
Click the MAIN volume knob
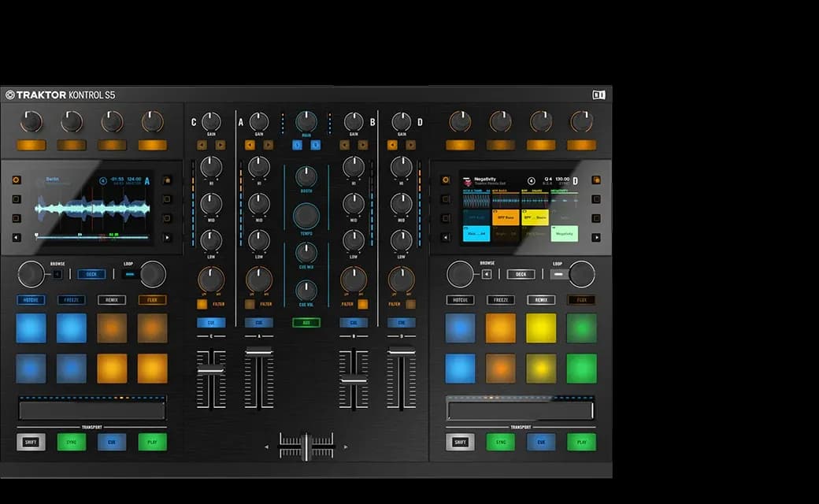click(x=306, y=121)
